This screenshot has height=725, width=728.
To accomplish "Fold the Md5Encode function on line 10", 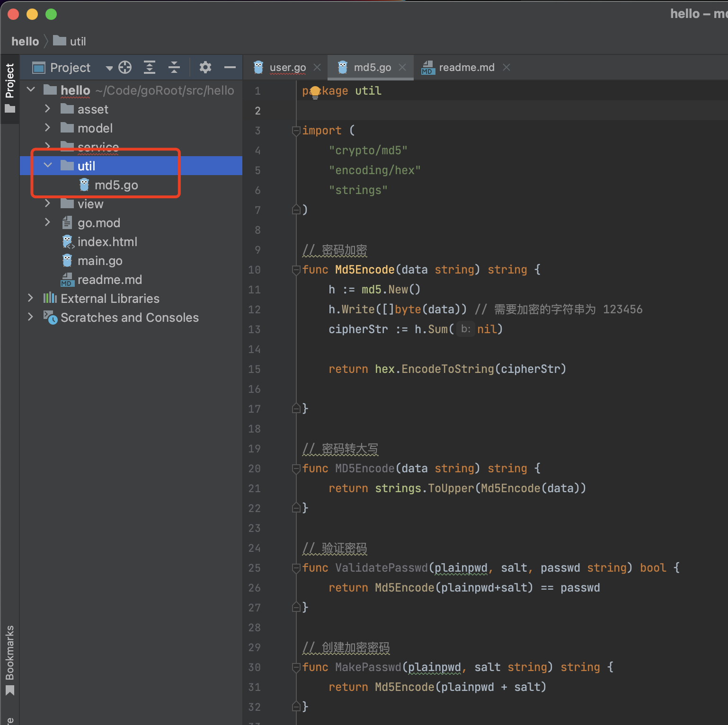I will click(296, 270).
